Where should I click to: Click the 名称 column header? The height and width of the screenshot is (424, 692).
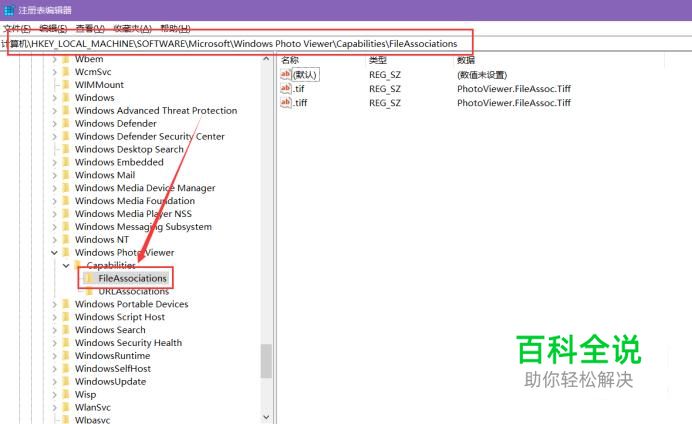290,60
